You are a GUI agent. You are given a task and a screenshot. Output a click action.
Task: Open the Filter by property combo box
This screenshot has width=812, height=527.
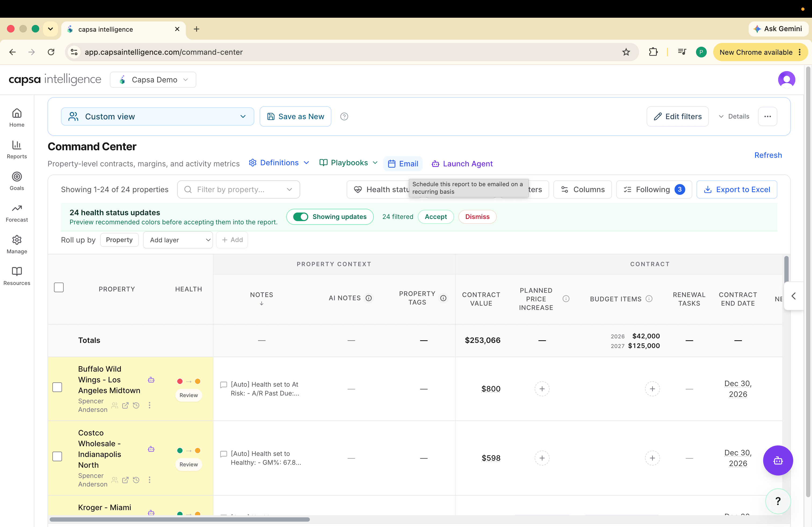238,189
